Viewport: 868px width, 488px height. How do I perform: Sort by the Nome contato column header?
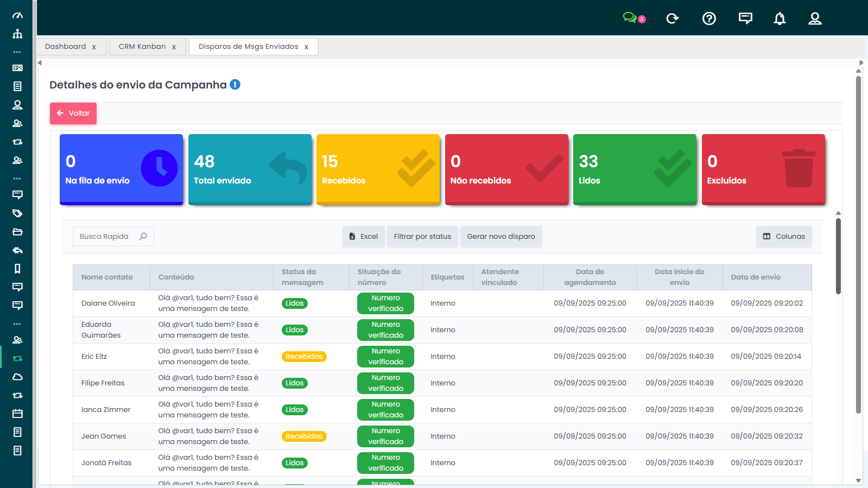(107, 277)
